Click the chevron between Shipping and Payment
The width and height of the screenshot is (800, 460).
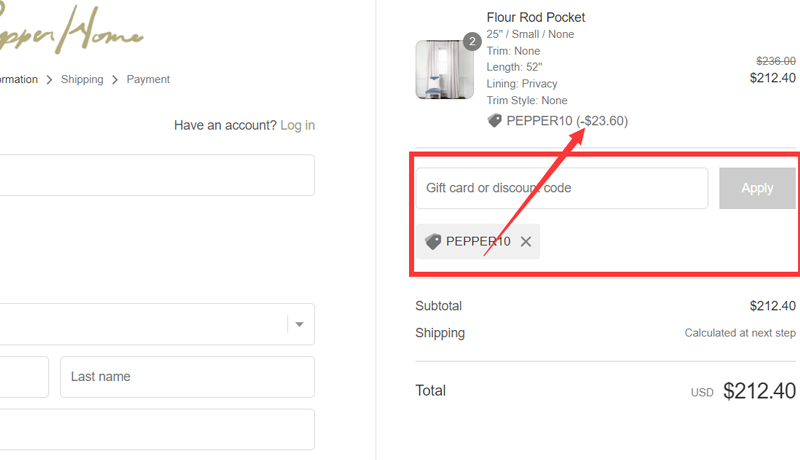point(115,80)
